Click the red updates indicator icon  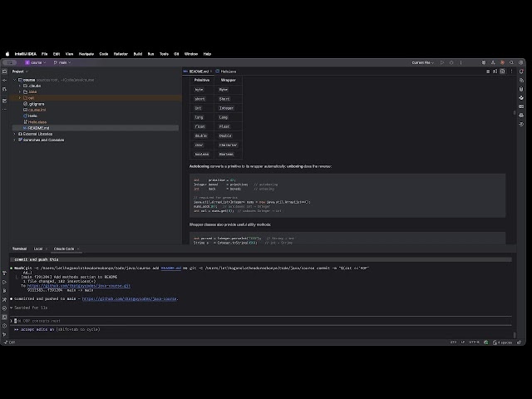tap(502, 62)
